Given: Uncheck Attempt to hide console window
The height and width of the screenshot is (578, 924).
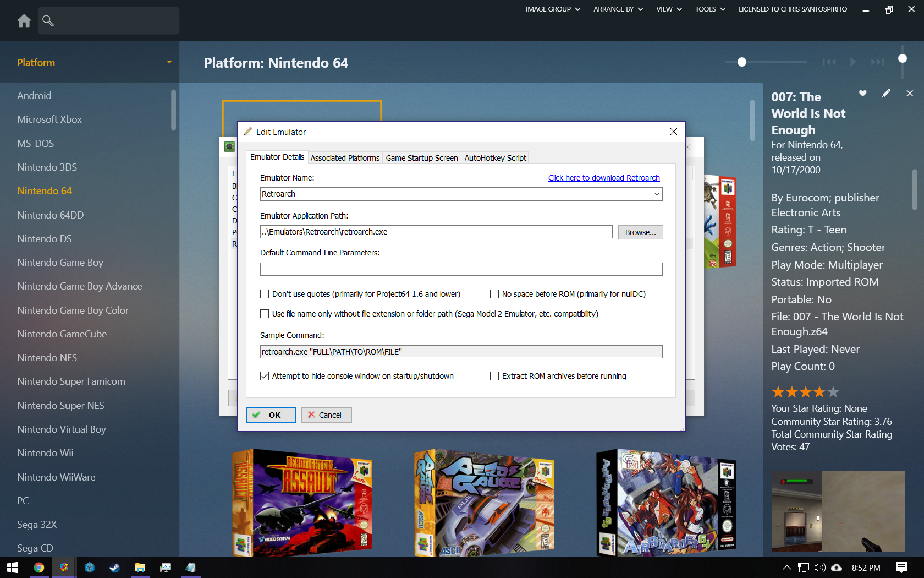Looking at the screenshot, I should pyautogui.click(x=265, y=376).
